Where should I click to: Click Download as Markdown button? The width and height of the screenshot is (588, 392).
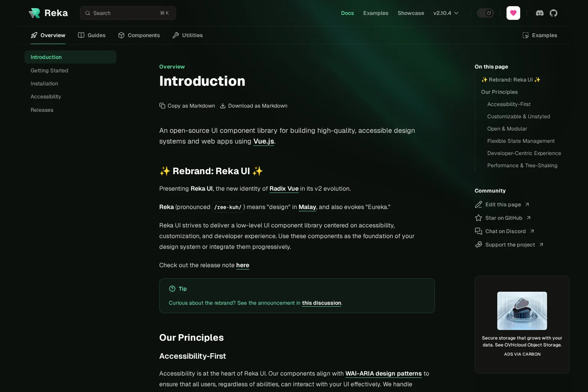point(253,106)
